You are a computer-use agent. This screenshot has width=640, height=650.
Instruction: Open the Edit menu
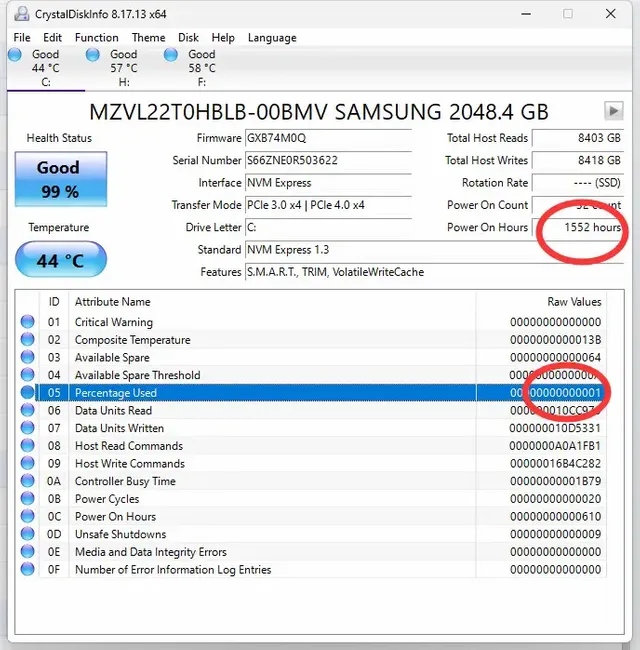point(52,38)
